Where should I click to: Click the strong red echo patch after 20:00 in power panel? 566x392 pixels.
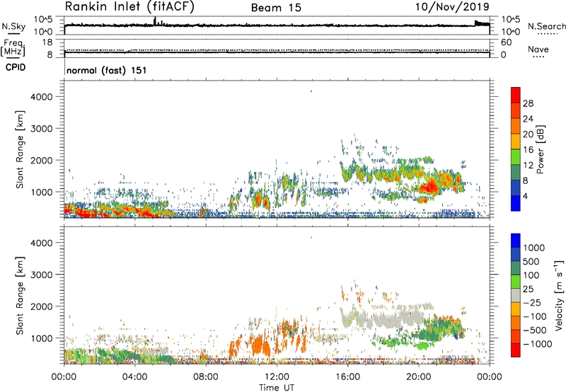[430, 187]
